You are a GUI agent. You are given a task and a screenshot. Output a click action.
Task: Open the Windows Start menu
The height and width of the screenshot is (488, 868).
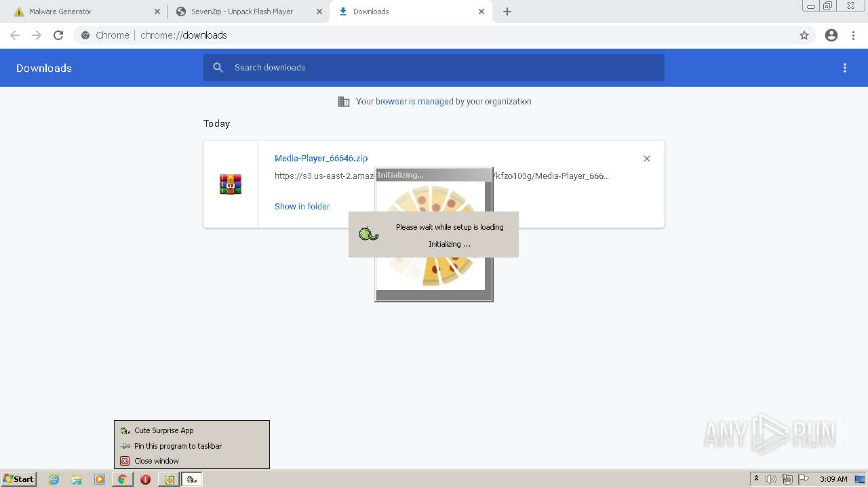(x=19, y=479)
